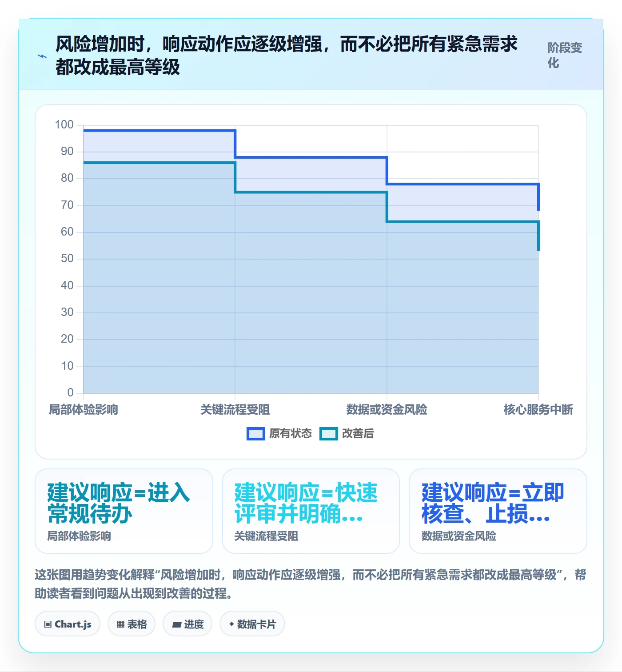Image resolution: width=622 pixels, height=672 pixels.
Task: Click the 改善后 legend label
Action: [358, 434]
